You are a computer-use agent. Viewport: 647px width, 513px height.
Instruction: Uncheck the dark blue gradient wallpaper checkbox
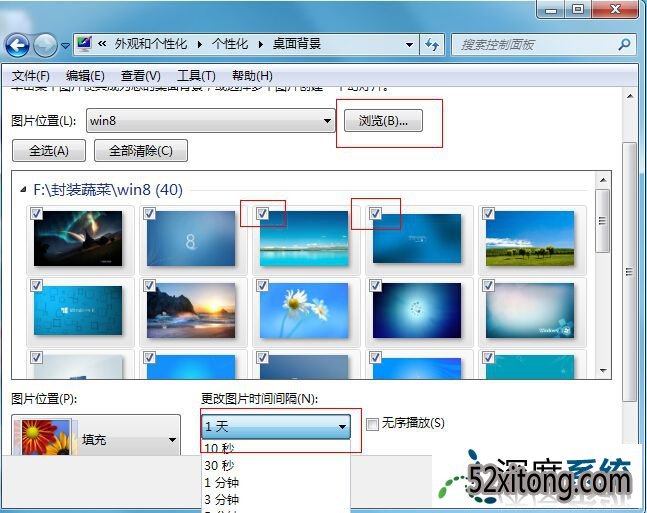tap(375, 213)
